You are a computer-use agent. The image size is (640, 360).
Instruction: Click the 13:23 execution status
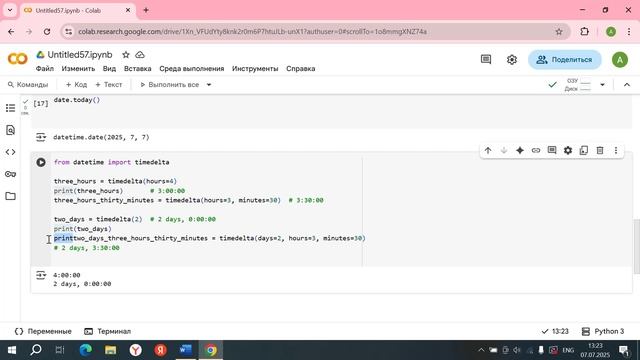coord(555,331)
